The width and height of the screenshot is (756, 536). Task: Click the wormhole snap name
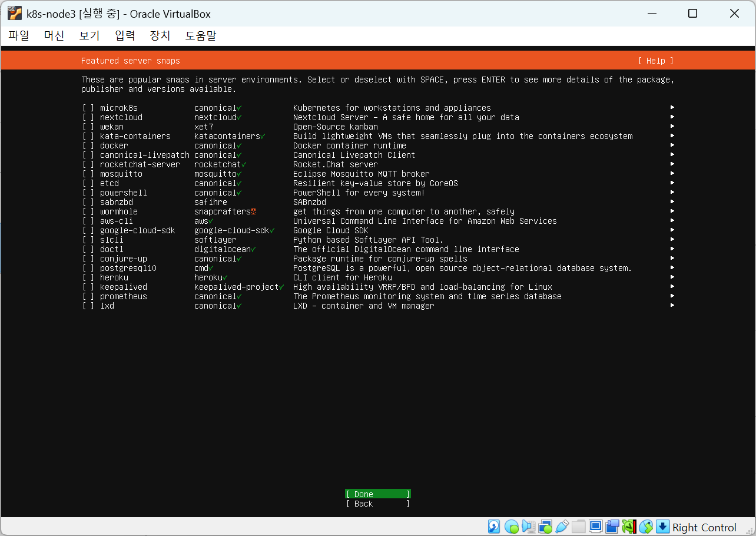119,211
